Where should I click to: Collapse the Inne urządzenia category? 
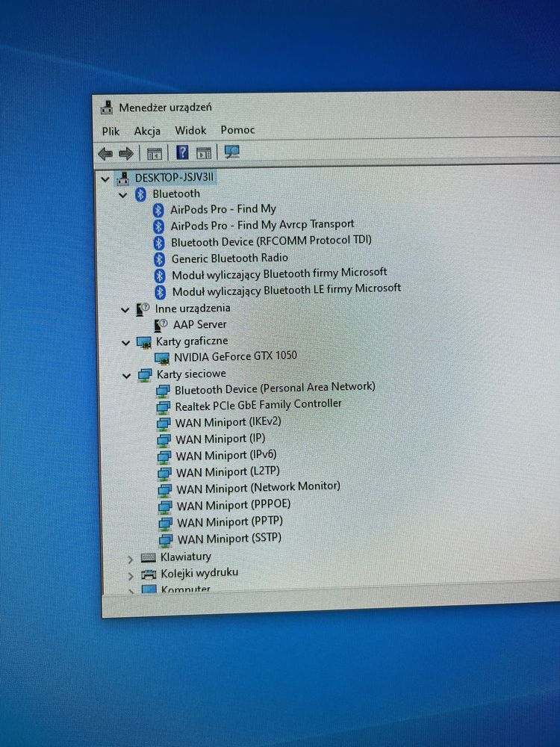[x=125, y=310]
